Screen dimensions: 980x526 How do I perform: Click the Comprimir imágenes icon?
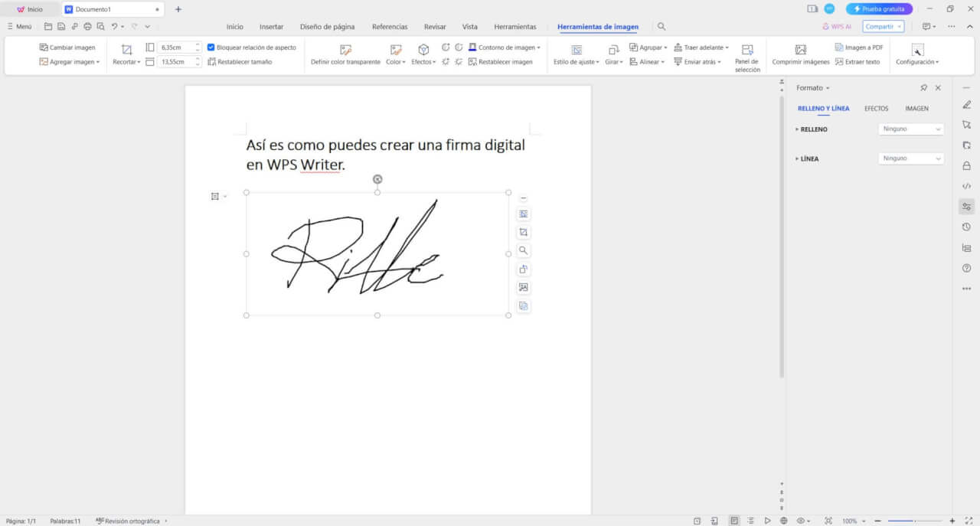point(800,50)
